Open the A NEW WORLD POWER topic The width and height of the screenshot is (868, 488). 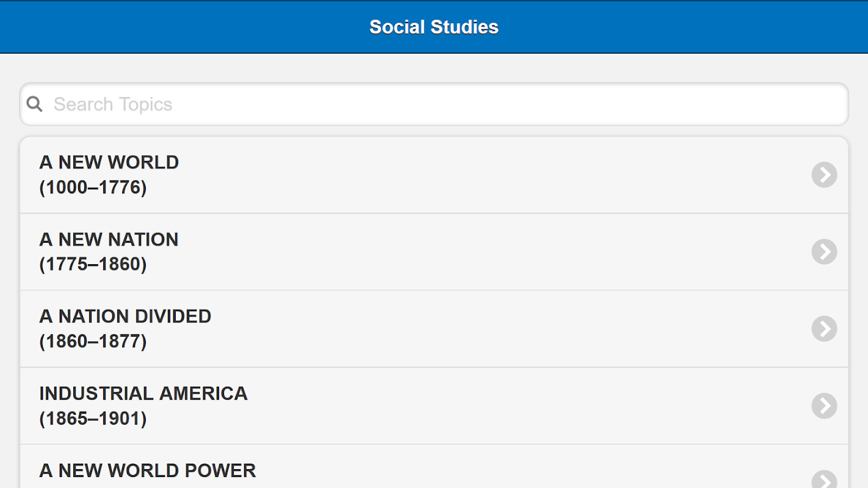click(x=148, y=470)
